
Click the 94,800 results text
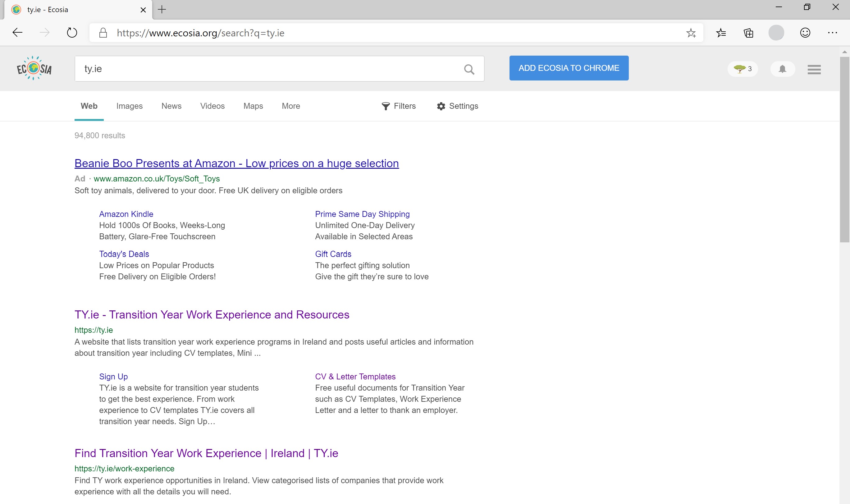pos(100,135)
